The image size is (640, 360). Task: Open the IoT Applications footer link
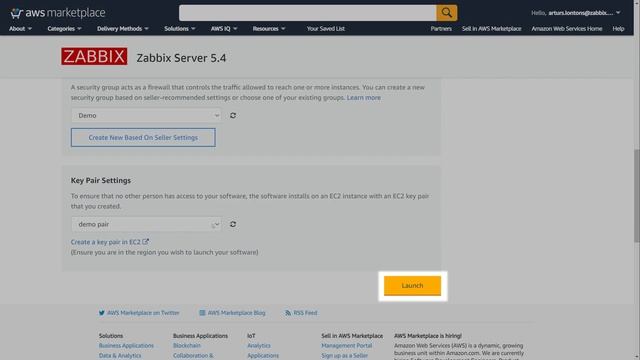263,356
